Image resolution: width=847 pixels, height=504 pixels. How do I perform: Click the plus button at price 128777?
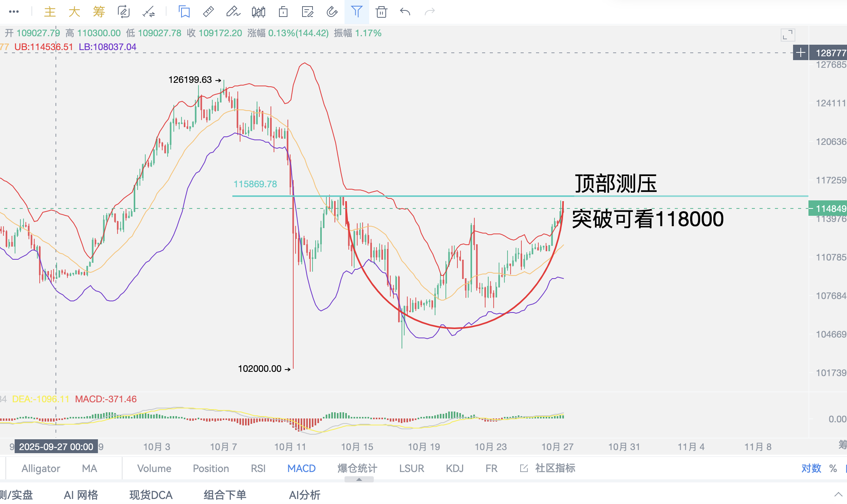(x=800, y=53)
